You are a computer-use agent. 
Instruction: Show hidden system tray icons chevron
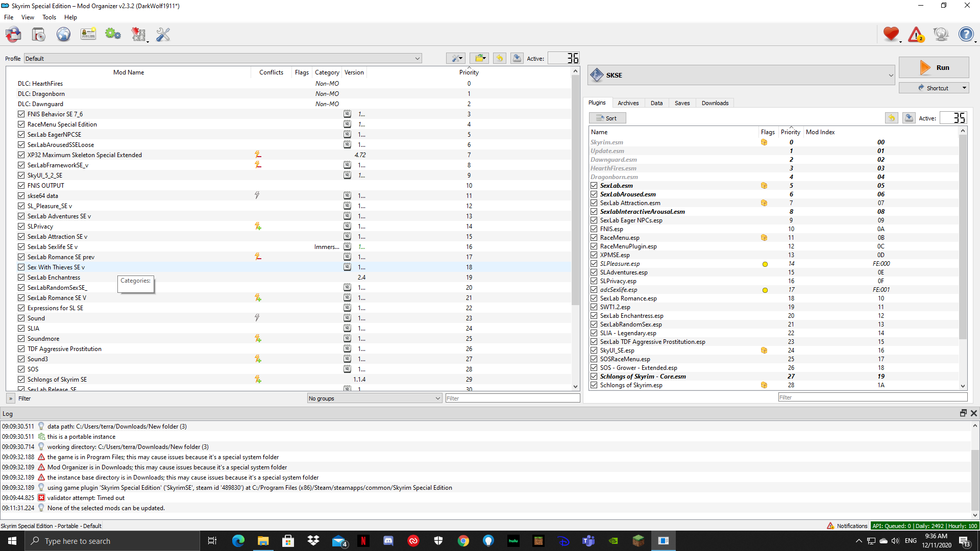click(859, 541)
